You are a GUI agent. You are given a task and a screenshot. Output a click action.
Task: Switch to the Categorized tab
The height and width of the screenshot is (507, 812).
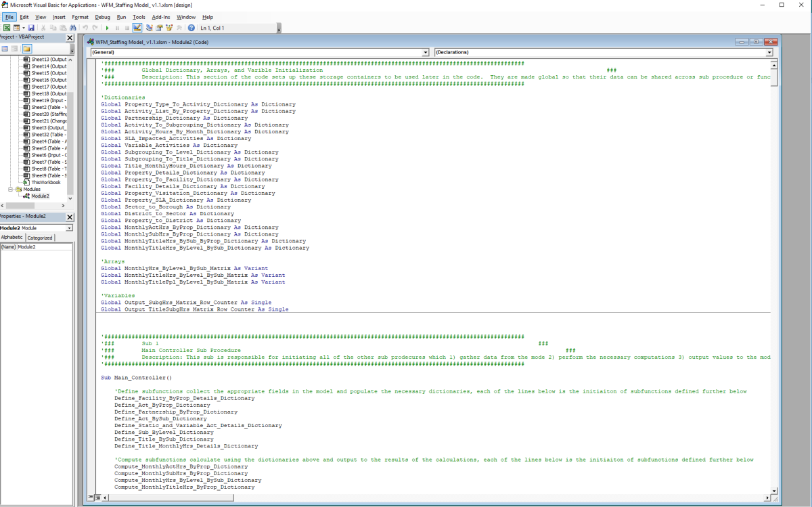click(39, 238)
